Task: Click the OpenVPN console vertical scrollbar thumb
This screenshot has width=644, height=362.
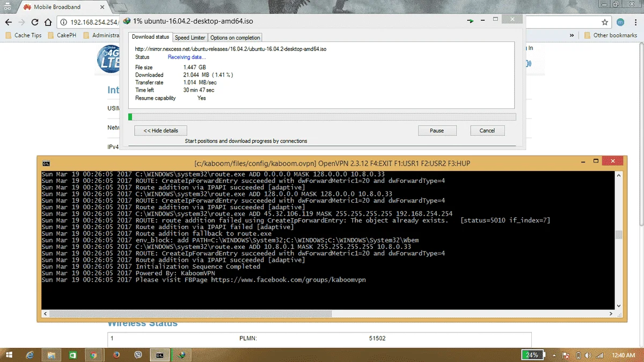Action: click(618, 234)
